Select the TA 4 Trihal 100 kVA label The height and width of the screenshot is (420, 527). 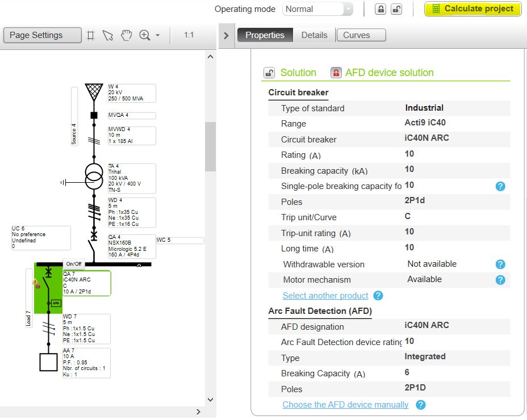click(x=132, y=178)
